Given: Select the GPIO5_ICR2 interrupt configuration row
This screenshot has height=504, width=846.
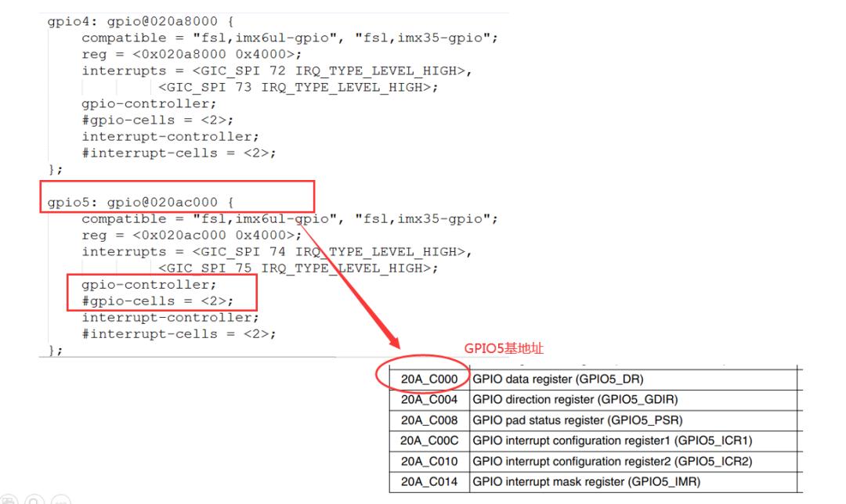Looking at the screenshot, I should pyautogui.click(x=596, y=462).
